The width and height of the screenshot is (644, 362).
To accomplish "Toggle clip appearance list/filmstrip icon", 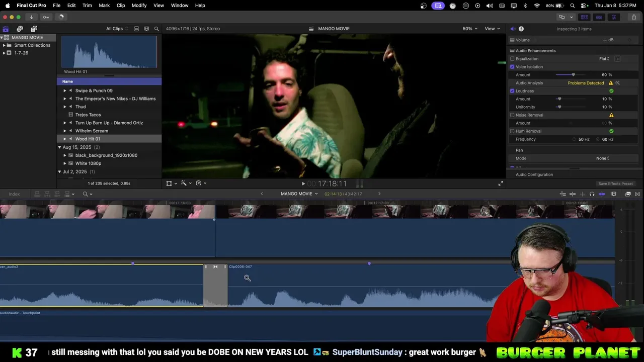I will pos(136,29).
